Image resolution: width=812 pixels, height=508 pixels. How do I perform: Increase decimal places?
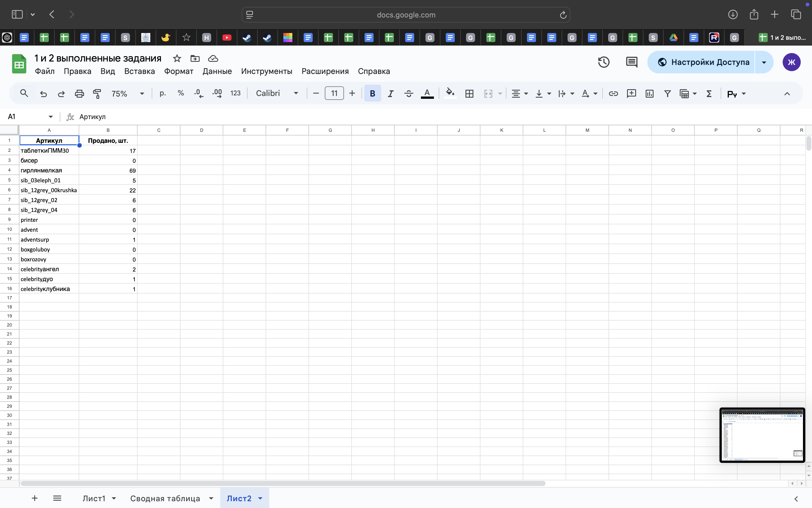pyautogui.click(x=217, y=93)
